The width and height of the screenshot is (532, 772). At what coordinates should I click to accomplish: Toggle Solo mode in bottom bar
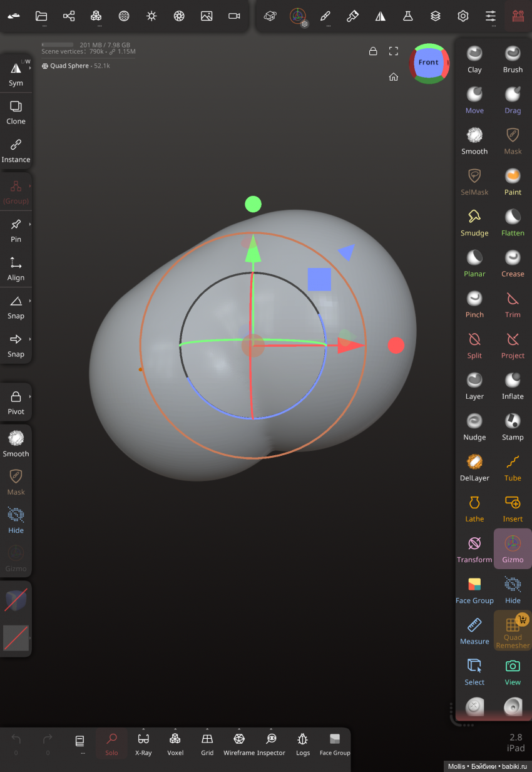(111, 744)
